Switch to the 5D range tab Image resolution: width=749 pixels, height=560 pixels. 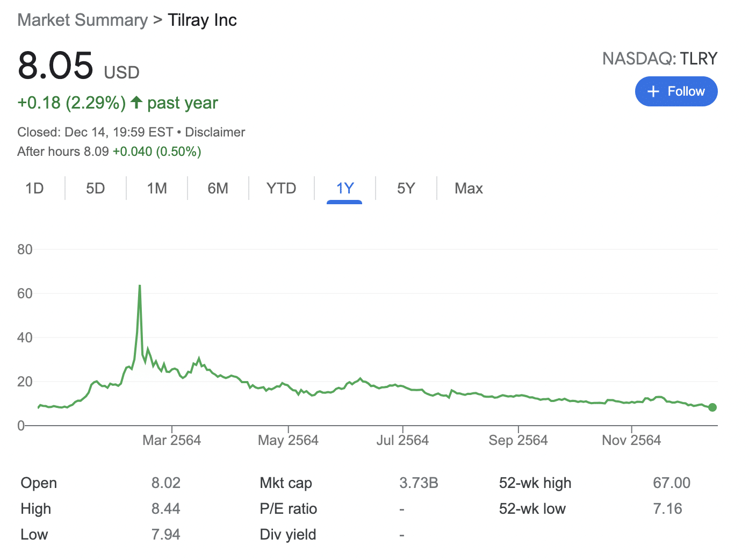[x=96, y=189]
